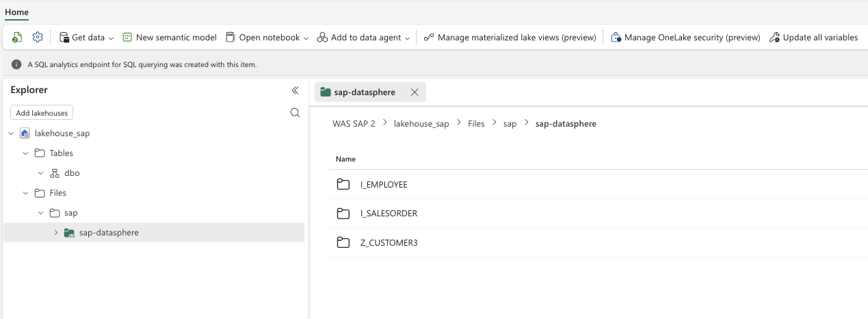Image resolution: width=868 pixels, height=319 pixels.
Task: Select the Home ribbon tab
Action: click(x=16, y=12)
